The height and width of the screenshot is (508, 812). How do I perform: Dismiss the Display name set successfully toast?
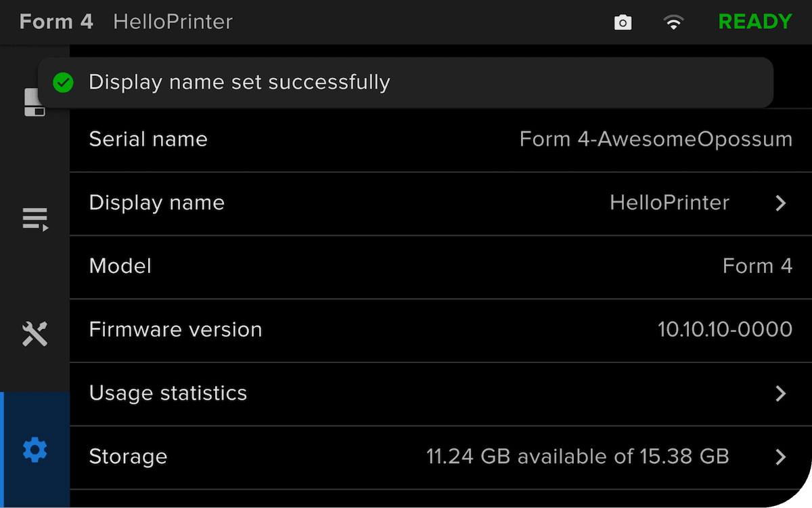click(405, 83)
